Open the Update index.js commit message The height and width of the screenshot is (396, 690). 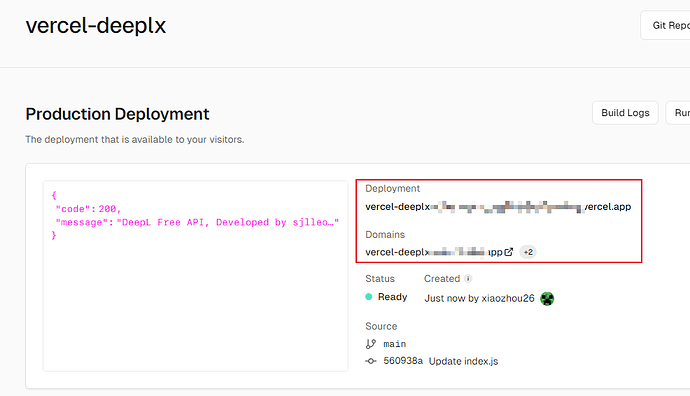coord(463,361)
